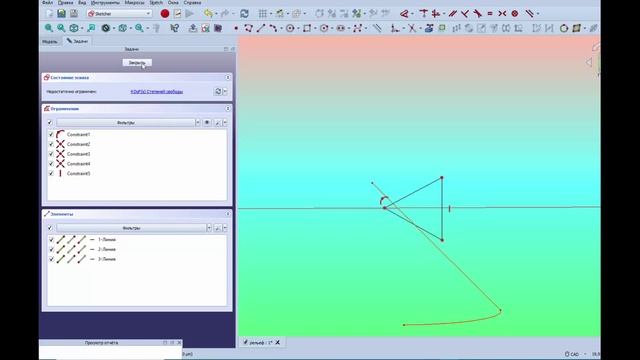Switch to the Модель tab

click(50, 42)
